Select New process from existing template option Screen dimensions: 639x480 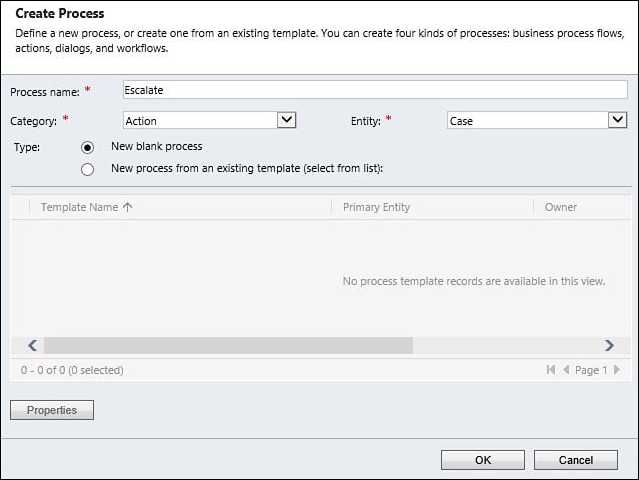pos(88,169)
